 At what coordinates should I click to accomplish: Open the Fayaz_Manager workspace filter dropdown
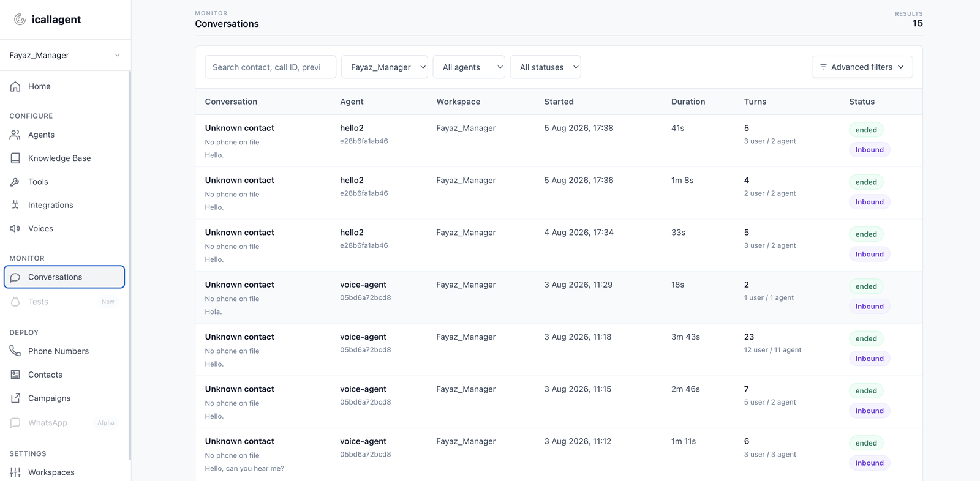point(385,67)
